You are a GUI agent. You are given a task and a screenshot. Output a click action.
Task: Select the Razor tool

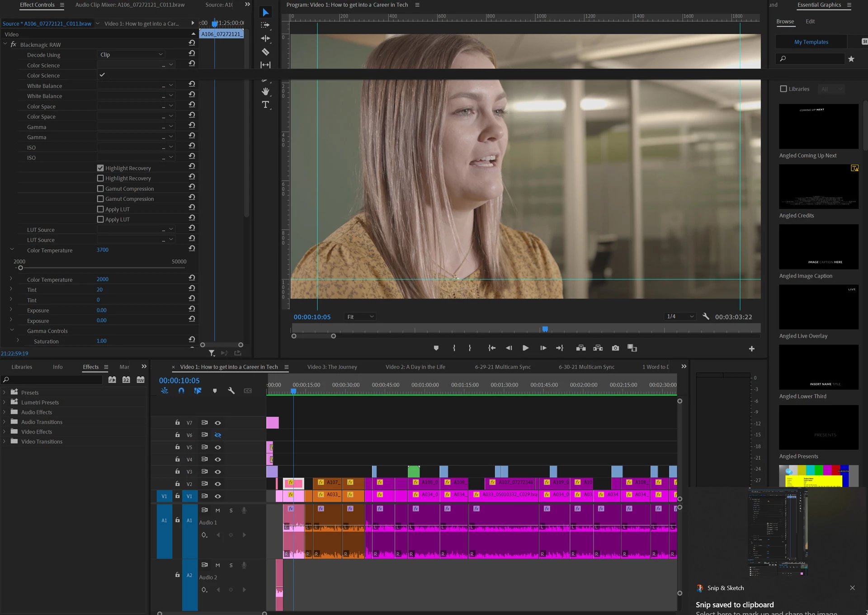(x=265, y=52)
